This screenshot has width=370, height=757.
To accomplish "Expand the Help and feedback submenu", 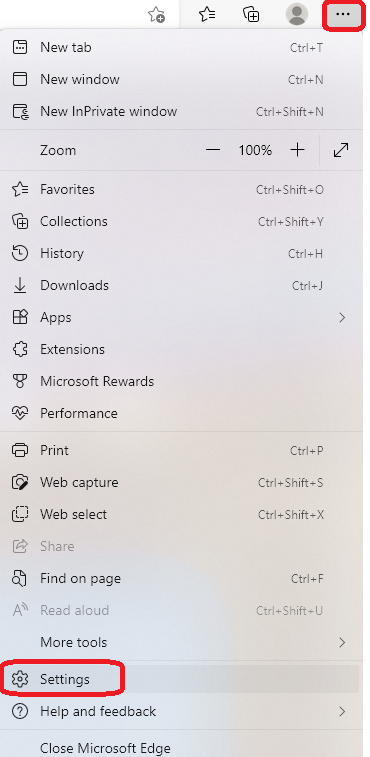I will click(181, 711).
